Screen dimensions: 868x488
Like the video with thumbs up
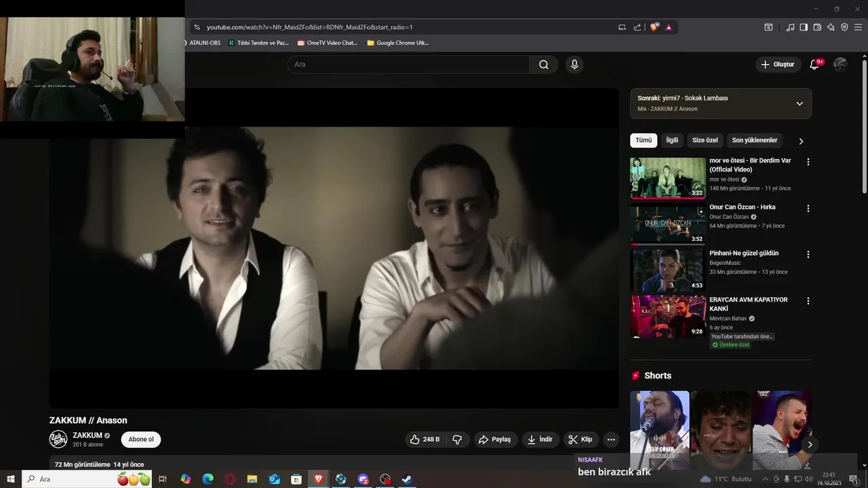pyautogui.click(x=425, y=439)
